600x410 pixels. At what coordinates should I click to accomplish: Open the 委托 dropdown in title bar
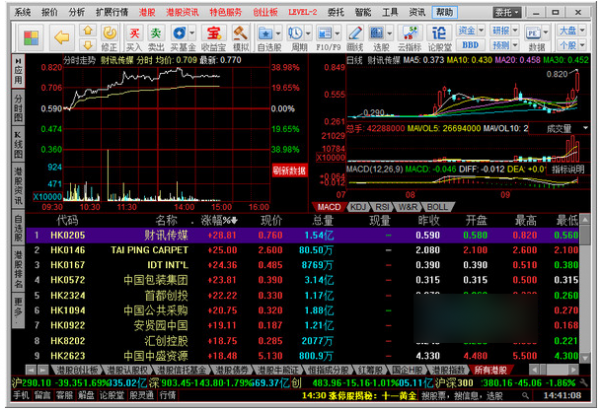click(x=507, y=13)
